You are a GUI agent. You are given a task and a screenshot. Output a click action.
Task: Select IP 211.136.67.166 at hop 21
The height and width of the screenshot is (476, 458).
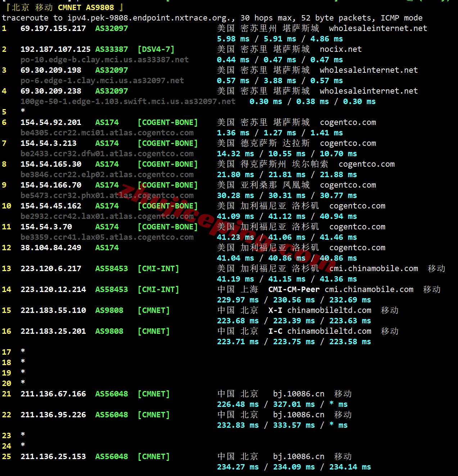53,394
